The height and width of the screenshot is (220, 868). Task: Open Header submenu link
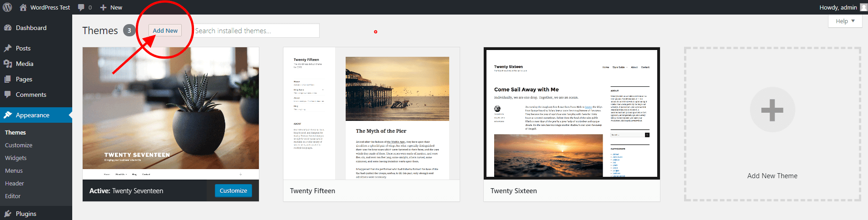[x=15, y=183]
